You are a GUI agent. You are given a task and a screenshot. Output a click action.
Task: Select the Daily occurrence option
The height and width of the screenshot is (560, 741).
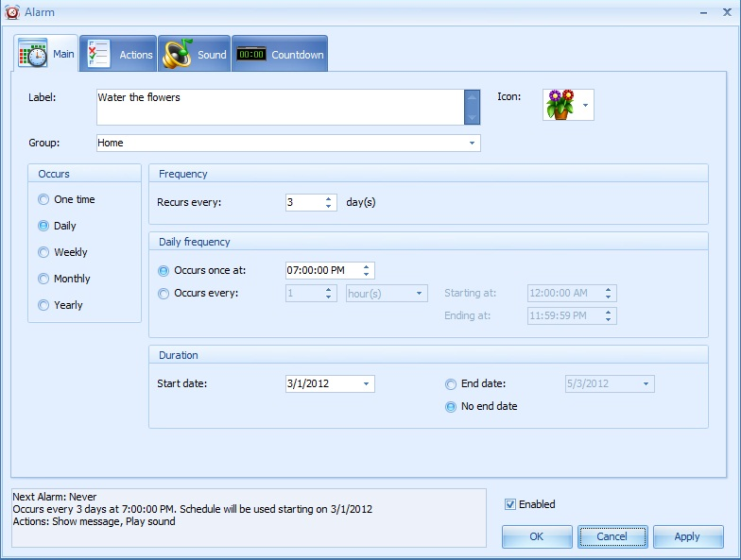click(x=57, y=226)
